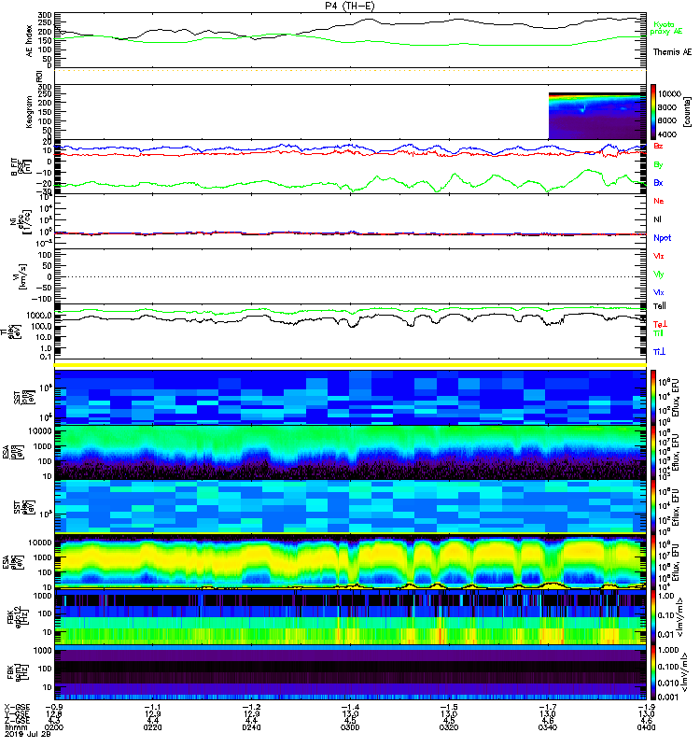This screenshot has width=700, height=747.
Task: Click the red Te⊥ temperature legend label
Action: [x=660, y=324]
